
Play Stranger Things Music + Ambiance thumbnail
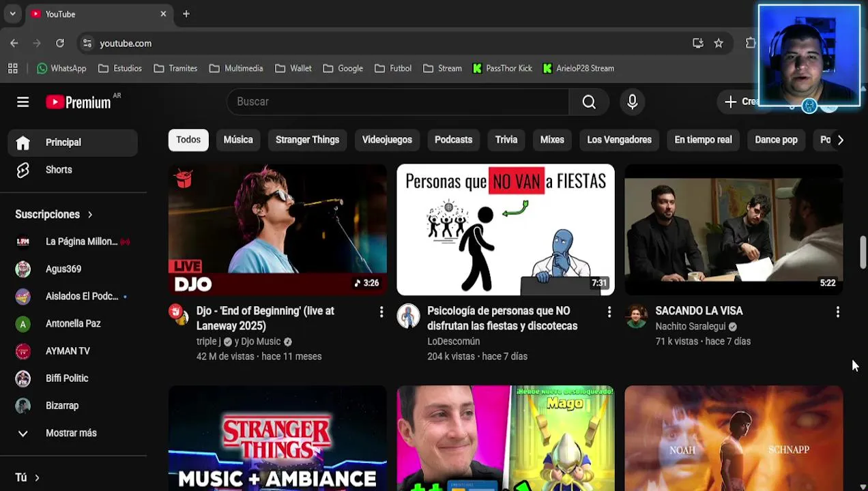click(x=278, y=438)
